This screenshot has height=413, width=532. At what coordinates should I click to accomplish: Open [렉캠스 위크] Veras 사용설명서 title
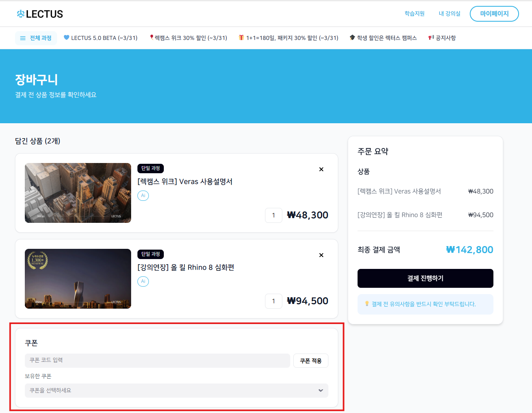(x=185, y=182)
